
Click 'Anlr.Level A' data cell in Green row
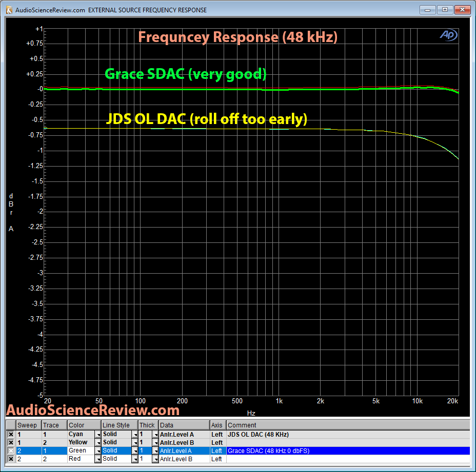(x=184, y=451)
